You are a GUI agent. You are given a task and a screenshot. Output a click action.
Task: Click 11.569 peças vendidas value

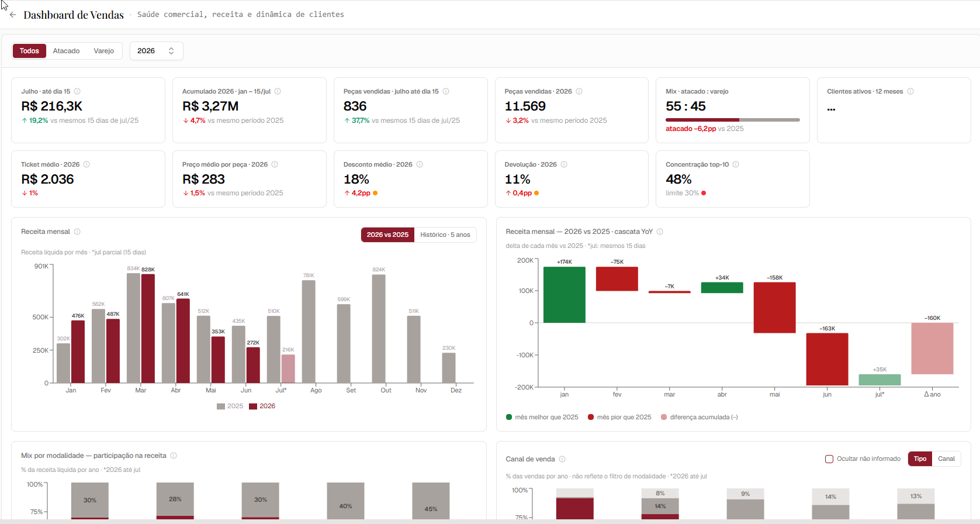click(525, 106)
